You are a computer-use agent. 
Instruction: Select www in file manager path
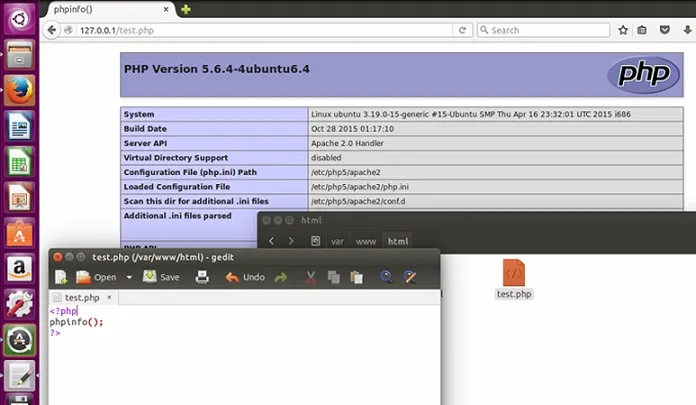[x=366, y=242]
